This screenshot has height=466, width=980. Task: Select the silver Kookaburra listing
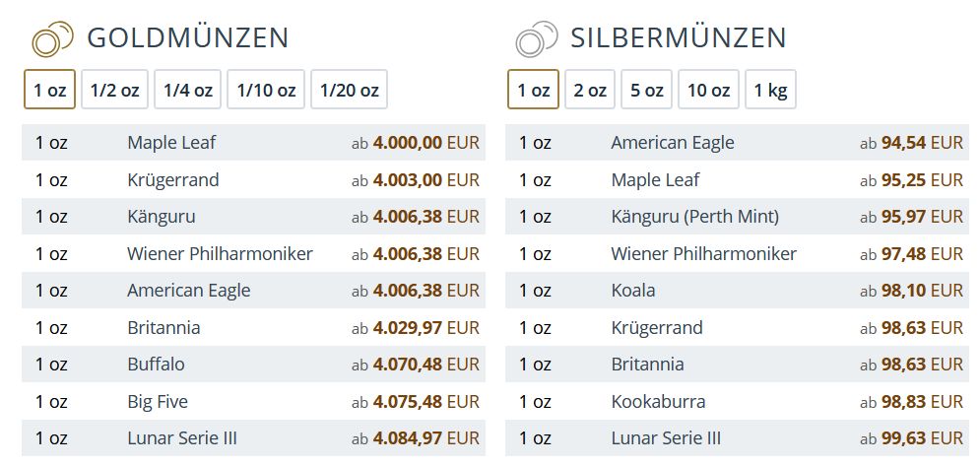[x=658, y=402]
